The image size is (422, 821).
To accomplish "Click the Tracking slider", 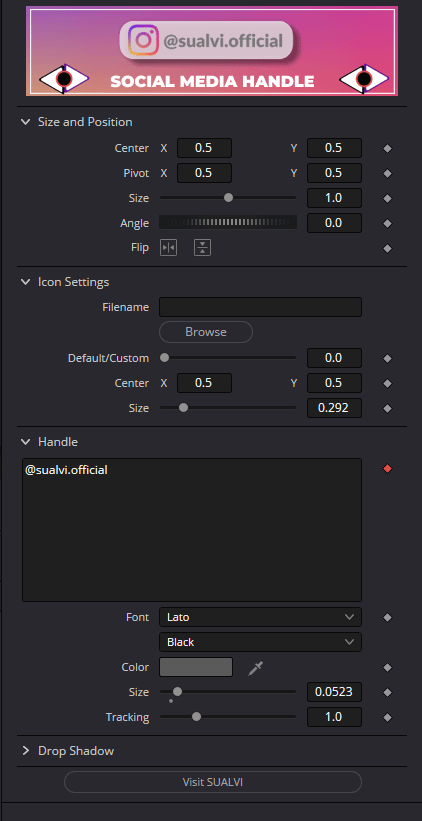I will (228, 717).
